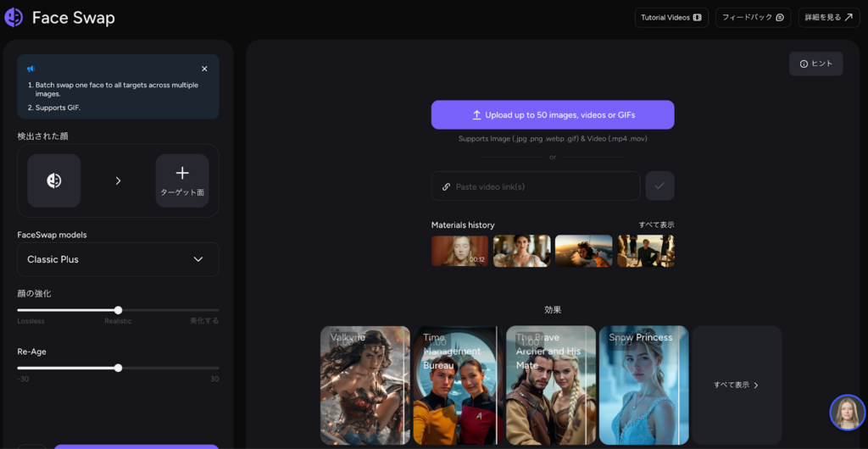This screenshot has height=449, width=868.
Task: Click the Re-Age slider handle
Action: 118,368
